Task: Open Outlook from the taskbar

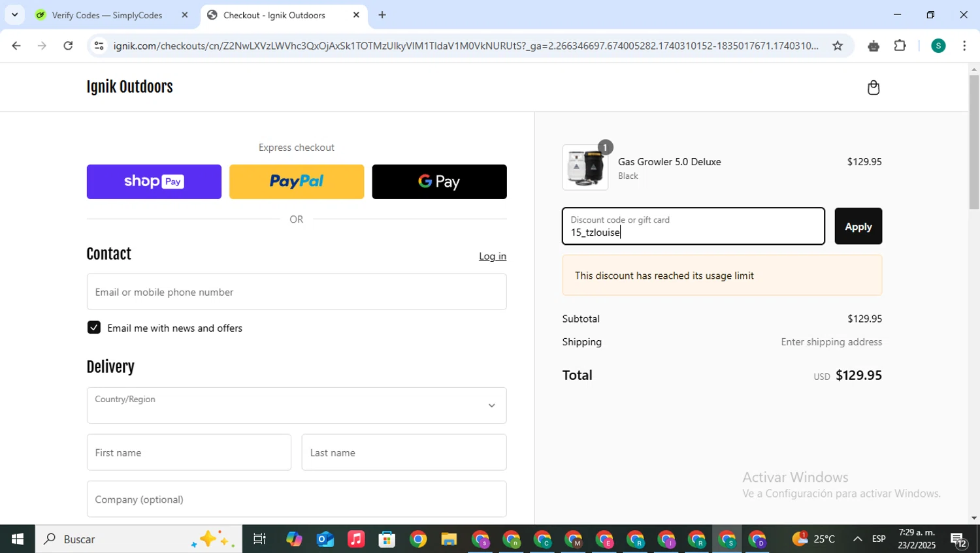Action: point(325,539)
